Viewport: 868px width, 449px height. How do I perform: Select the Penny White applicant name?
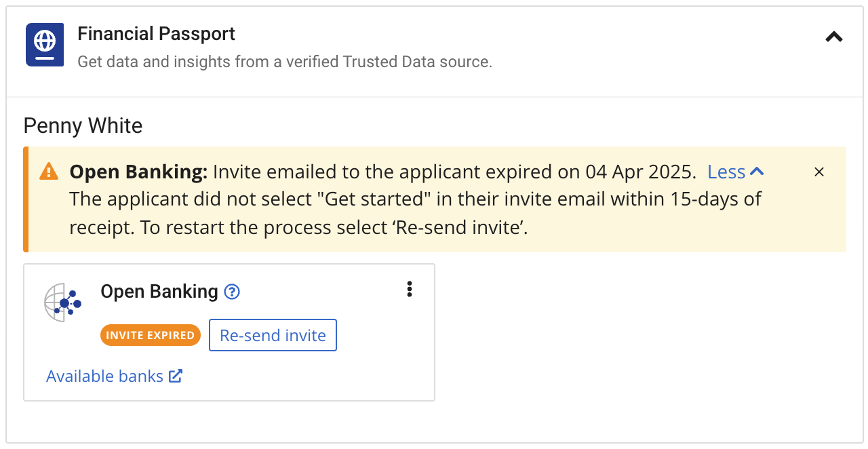pyautogui.click(x=83, y=126)
